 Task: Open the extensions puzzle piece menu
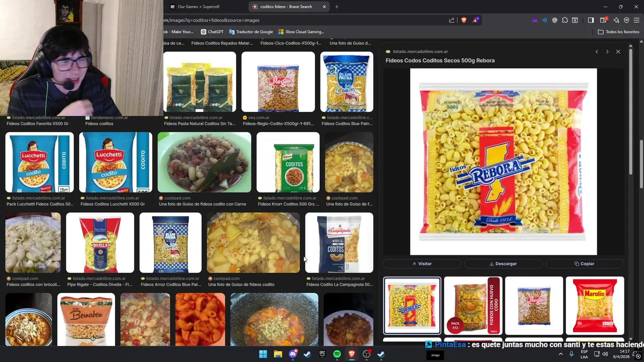click(x=565, y=20)
